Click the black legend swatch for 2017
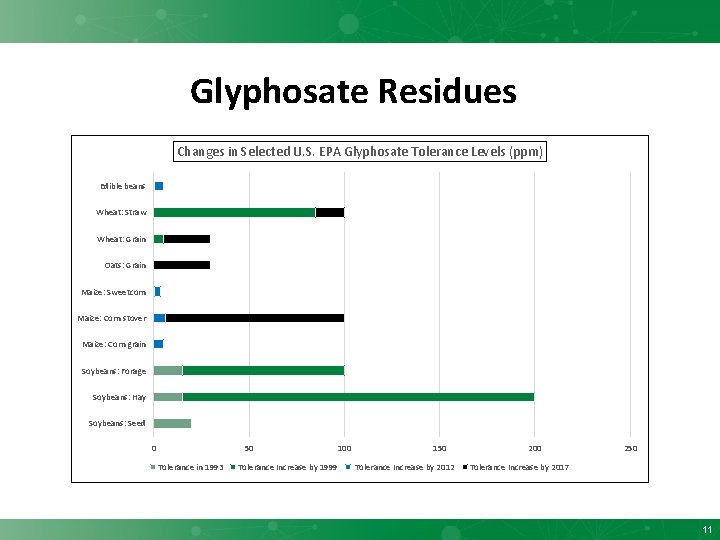Image resolution: width=720 pixels, height=540 pixels. tap(465, 467)
